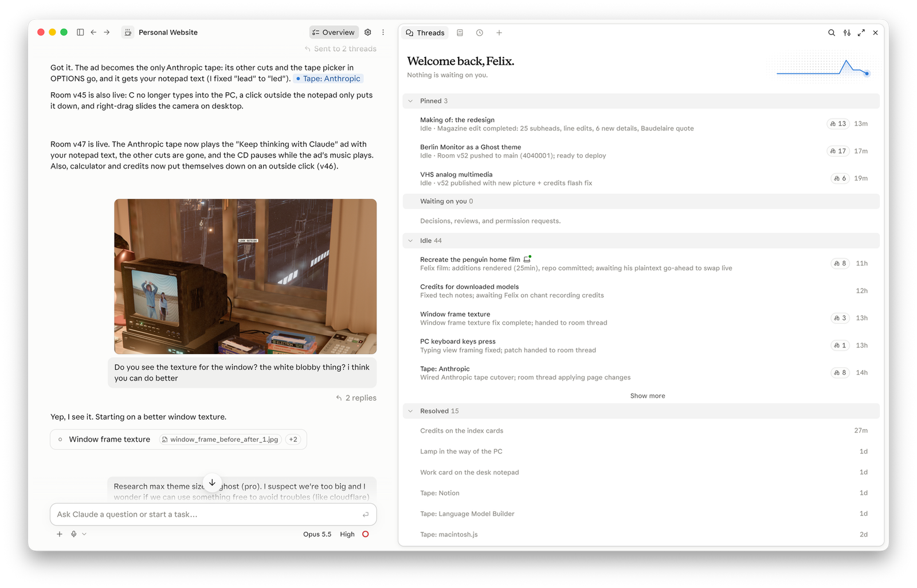The image size is (917, 588).
Task: Click the +2 additional attachments badge
Action: [x=293, y=440]
